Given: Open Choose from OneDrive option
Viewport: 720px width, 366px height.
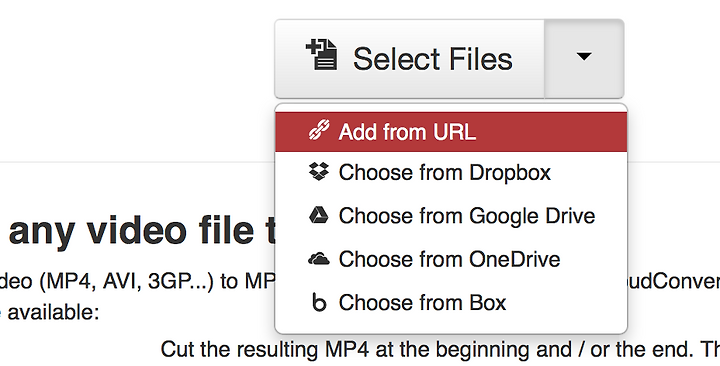Looking at the screenshot, I should tap(451, 259).
